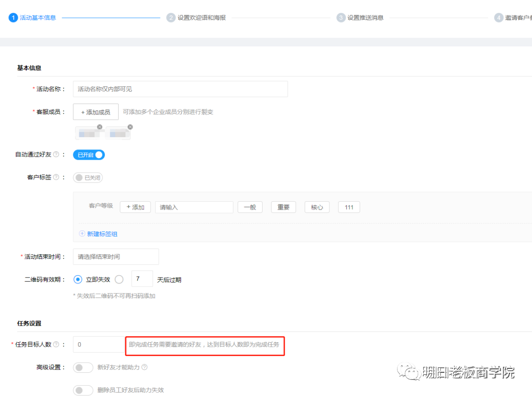Click the 任务设置 section heading
The height and width of the screenshot is (396, 532).
[29, 324]
